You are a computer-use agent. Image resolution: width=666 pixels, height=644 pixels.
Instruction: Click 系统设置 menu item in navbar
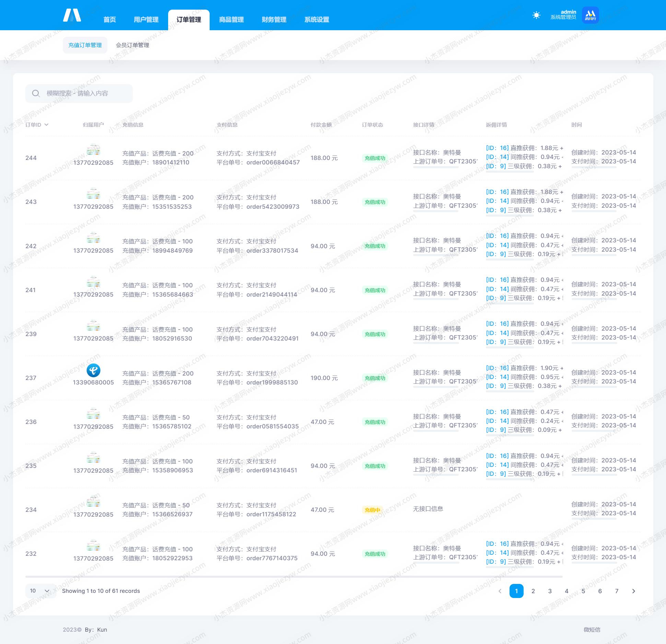pos(317,19)
